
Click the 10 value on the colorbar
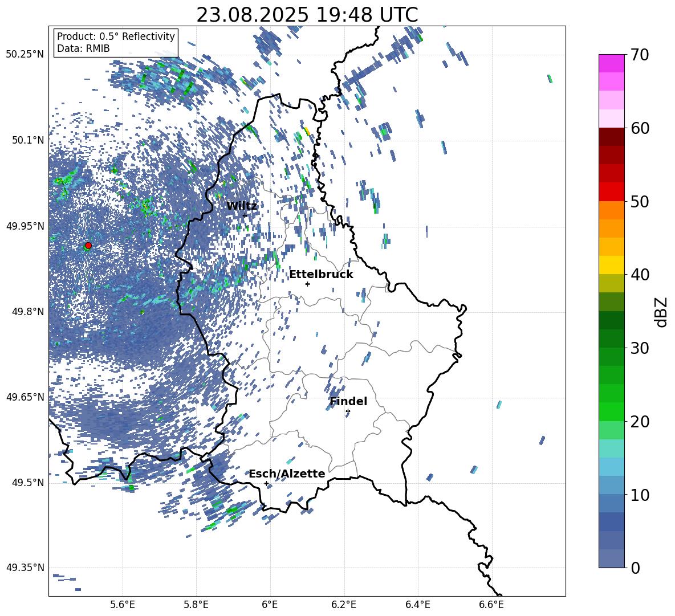tap(640, 495)
